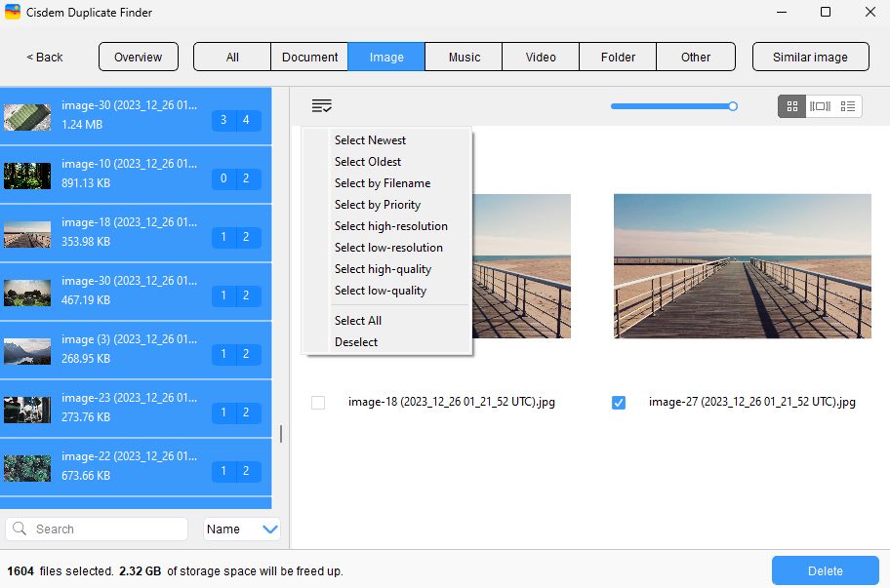
Task: Switch to the Overview tab
Action: (138, 57)
